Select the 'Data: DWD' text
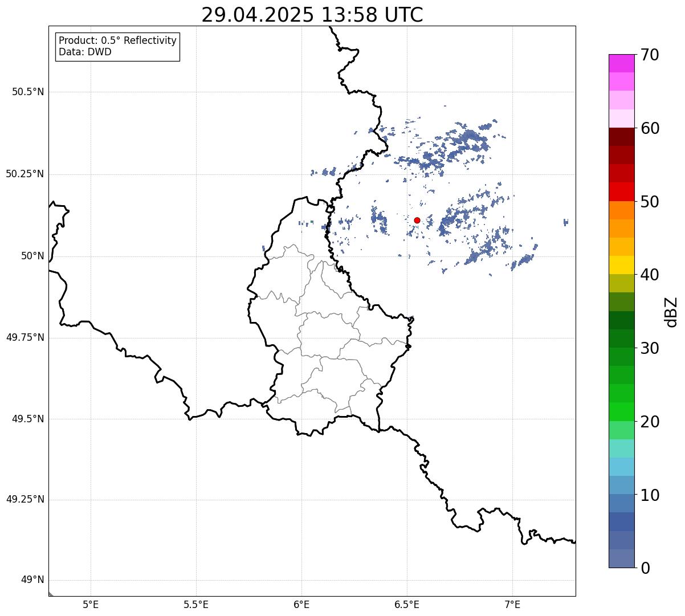 pyautogui.click(x=85, y=52)
